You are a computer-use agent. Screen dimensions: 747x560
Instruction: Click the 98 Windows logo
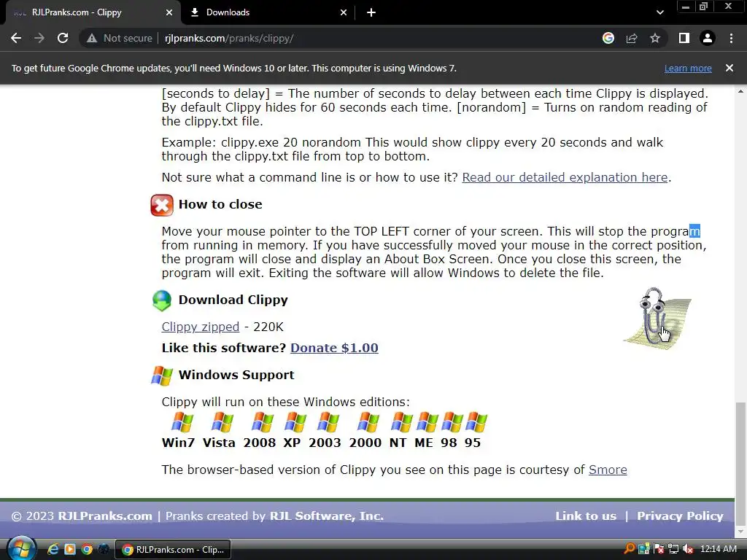452,422
